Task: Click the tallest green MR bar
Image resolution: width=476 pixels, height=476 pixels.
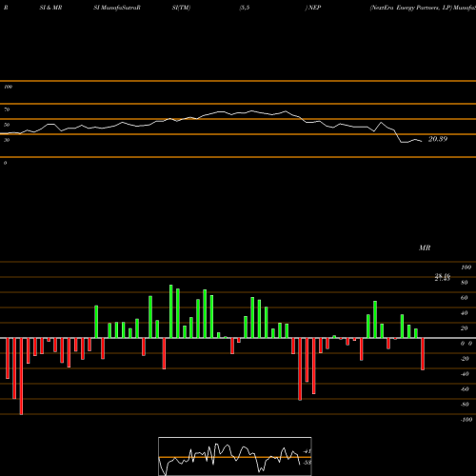Action: [x=171, y=311]
